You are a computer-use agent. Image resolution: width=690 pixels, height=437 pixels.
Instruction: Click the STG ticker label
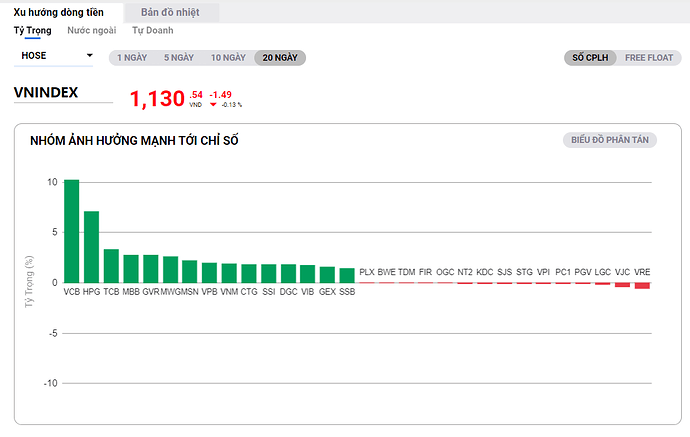pyautogui.click(x=524, y=272)
